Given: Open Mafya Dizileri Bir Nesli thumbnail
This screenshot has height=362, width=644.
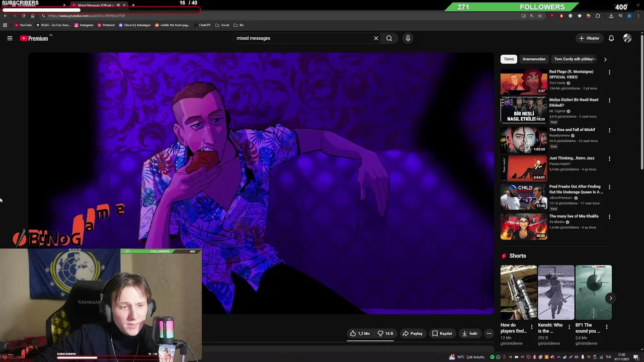Looking at the screenshot, I should click(524, 110).
